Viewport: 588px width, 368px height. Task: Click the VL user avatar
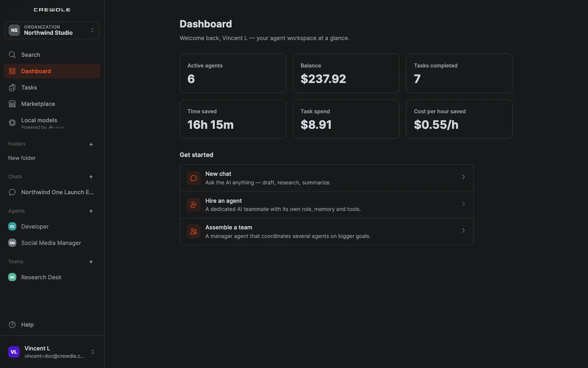pyautogui.click(x=14, y=352)
